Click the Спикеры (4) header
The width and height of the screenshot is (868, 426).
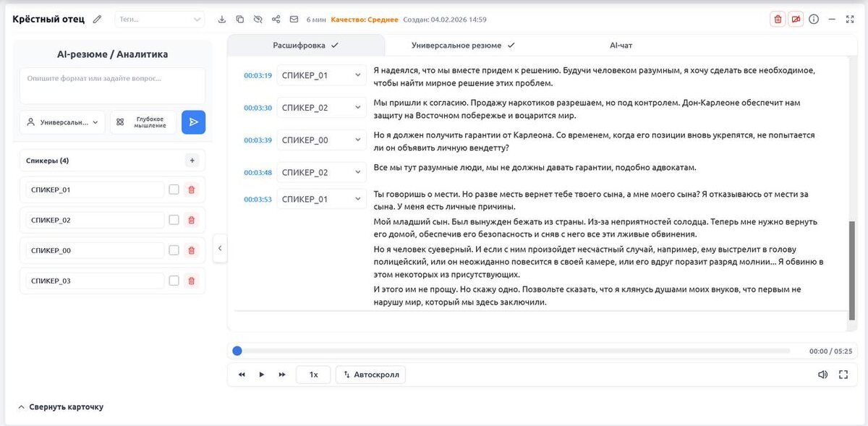pyautogui.click(x=48, y=161)
